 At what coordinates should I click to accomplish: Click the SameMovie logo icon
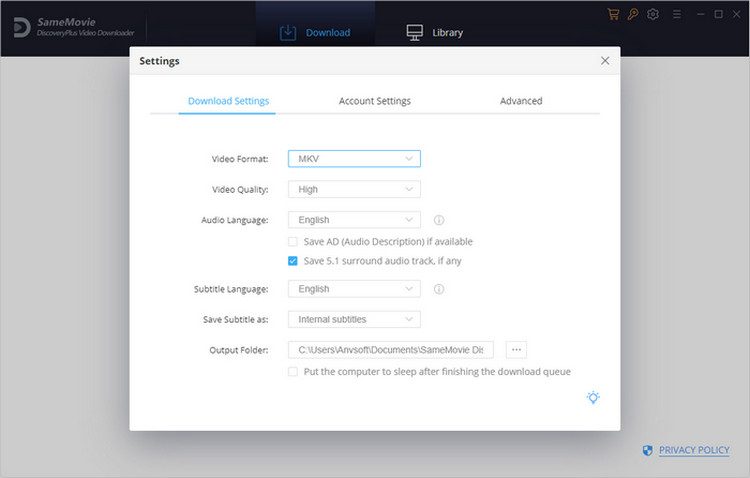tap(21, 27)
